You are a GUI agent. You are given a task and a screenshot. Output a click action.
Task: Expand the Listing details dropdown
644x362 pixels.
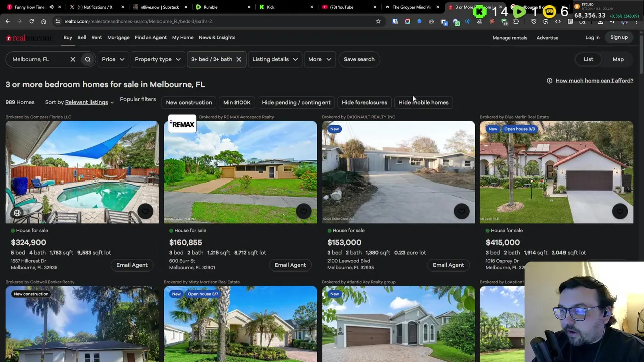[275, 59]
